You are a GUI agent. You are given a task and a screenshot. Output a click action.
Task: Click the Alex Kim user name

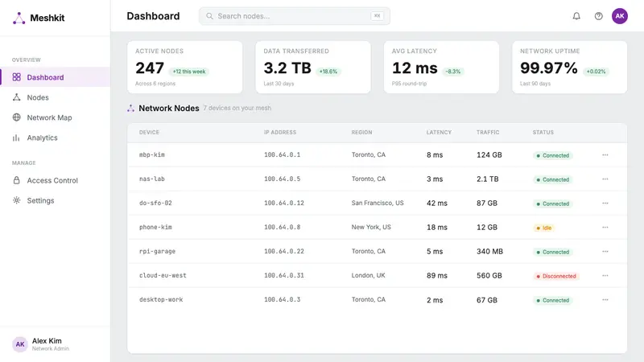point(47,340)
